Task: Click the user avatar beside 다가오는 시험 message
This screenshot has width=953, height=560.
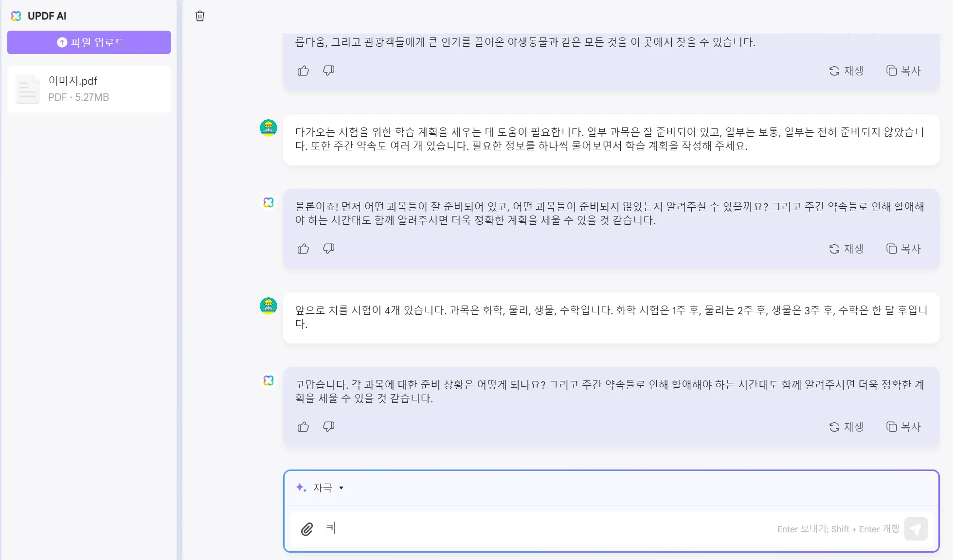Action: click(x=269, y=128)
